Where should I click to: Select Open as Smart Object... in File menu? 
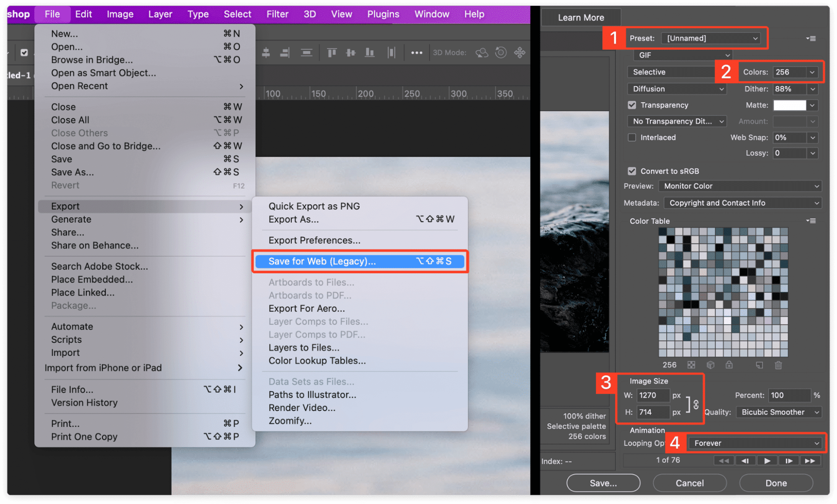(x=103, y=73)
